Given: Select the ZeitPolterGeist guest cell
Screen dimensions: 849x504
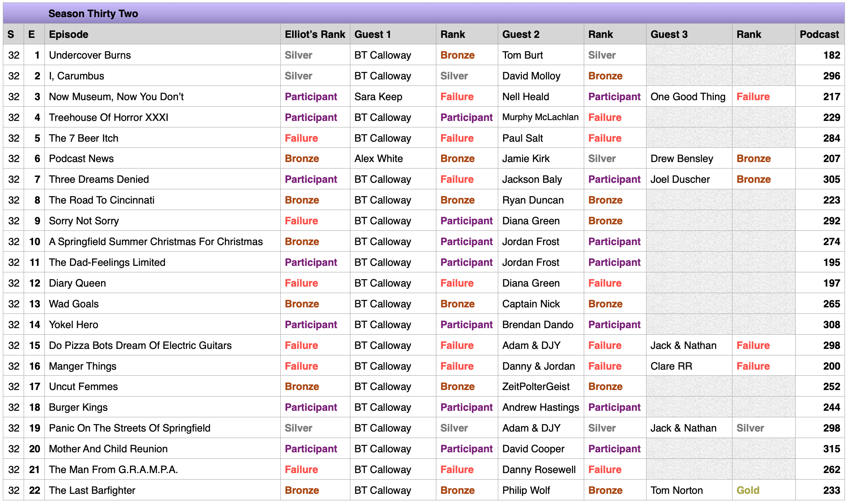Looking at the screenshot, I should pyautogui.click(x=541, y=386).
